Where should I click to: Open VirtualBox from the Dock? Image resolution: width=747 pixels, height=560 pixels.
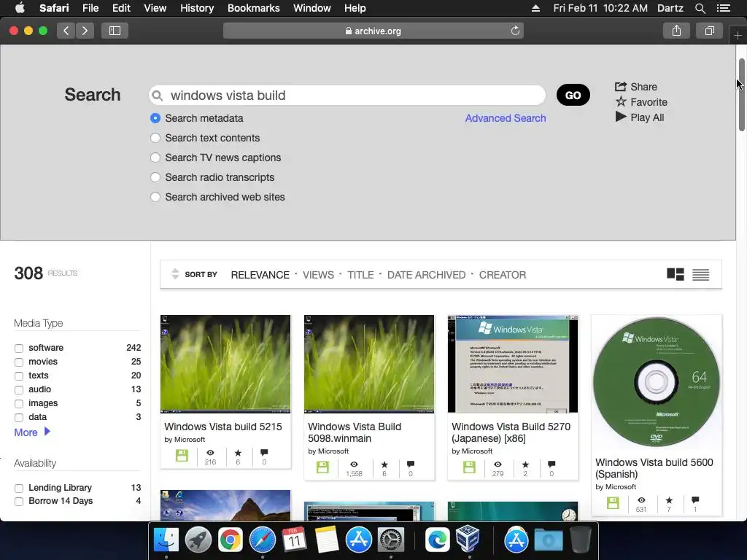click(468, 539)
